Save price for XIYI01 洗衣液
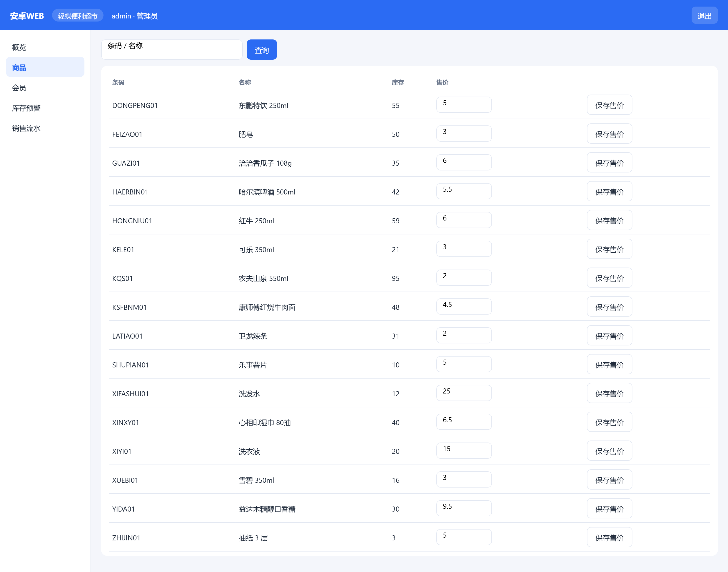This screenshot has width=728, height=572. click(609, 451)
